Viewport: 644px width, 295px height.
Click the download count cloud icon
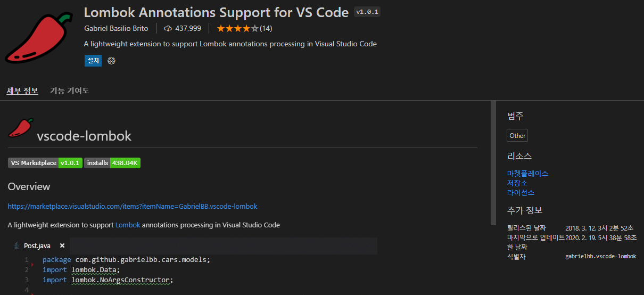[168, 28]
